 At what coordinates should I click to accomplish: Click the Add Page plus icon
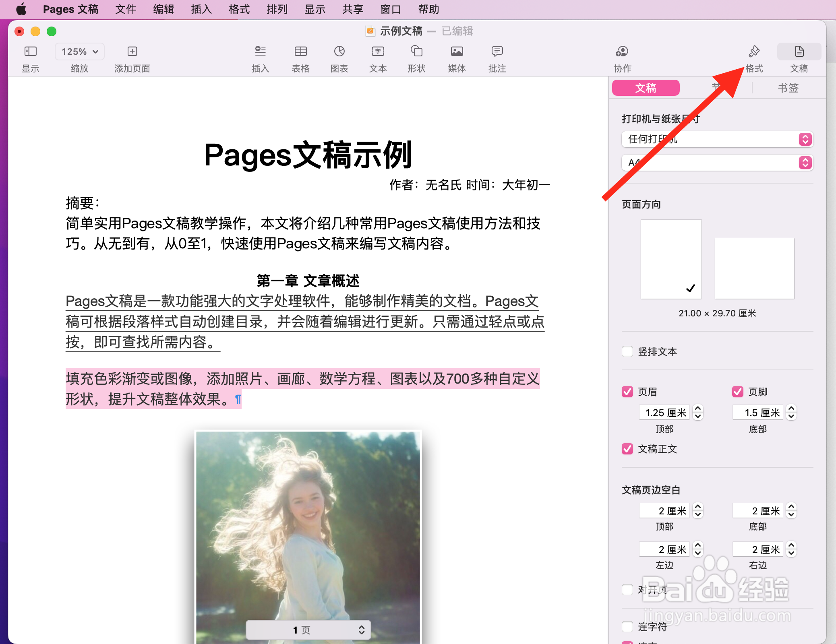click(x=132, y=52)
